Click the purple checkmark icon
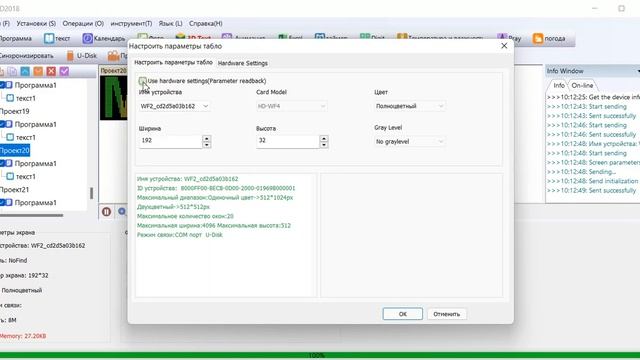Screen dimensions: 640x360 (64, 71)
